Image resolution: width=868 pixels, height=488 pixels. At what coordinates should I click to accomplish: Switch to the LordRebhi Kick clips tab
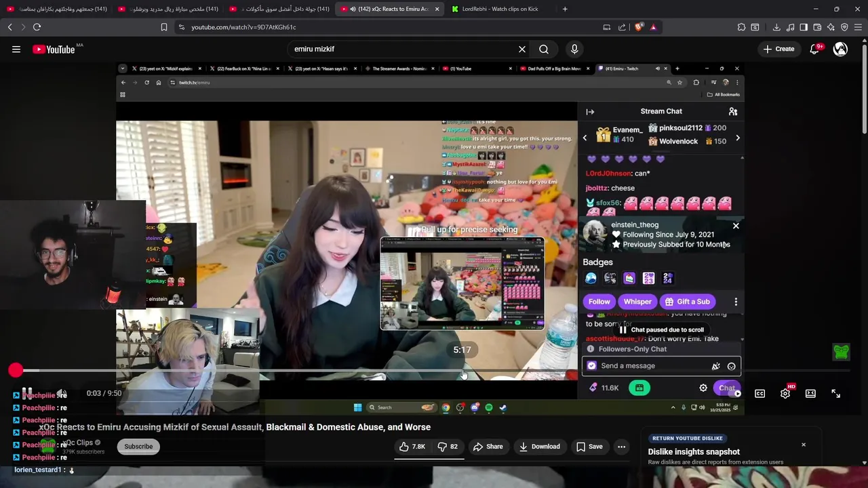499,9
